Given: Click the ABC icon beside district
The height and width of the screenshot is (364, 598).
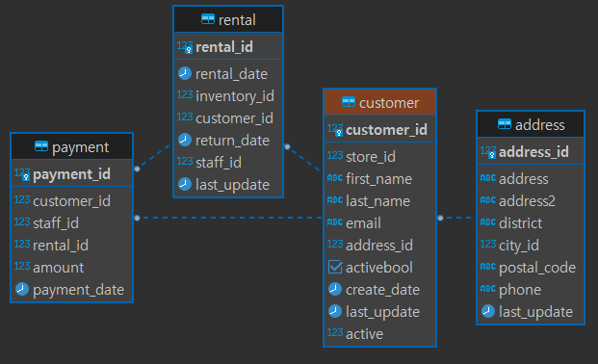Looking at the screenshot, I should (488, 222).
